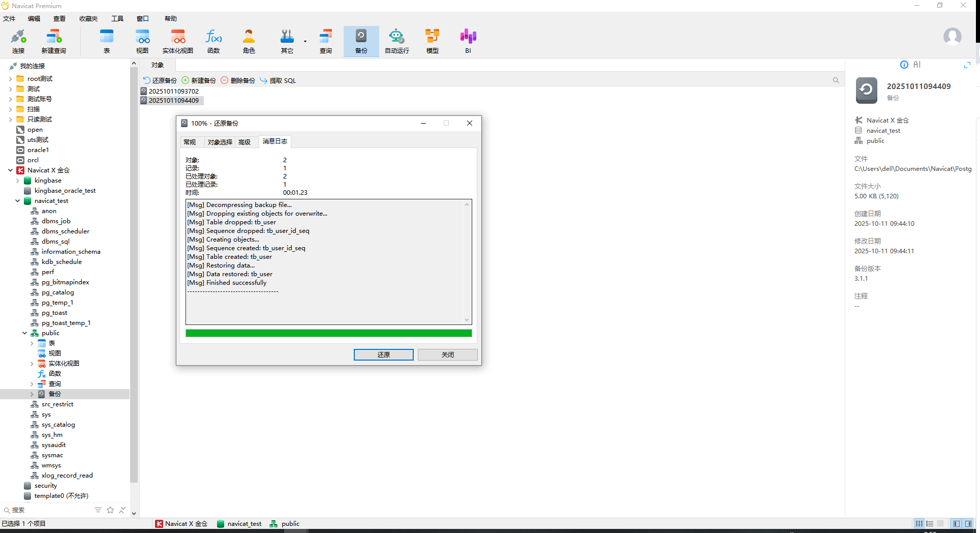Click the 实体化视图 toolbar icon
This screenshot has width=980, height=533.
(178, 41)
